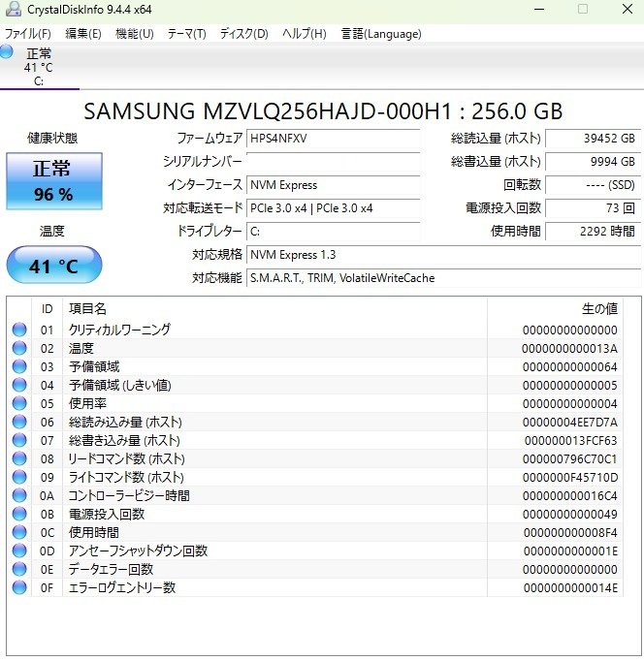Image resolution: width=644 pixels, height=661 pixels.
Task: Click the 対応規格 field NVM Express 1.3
Action: (x=443, y=255)
